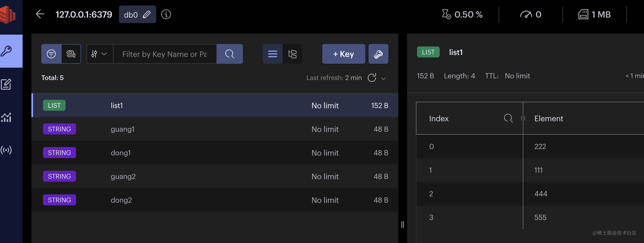The image size is (644, 243).
Task: Switch to the key filter mode
Action: pos(51,54)
